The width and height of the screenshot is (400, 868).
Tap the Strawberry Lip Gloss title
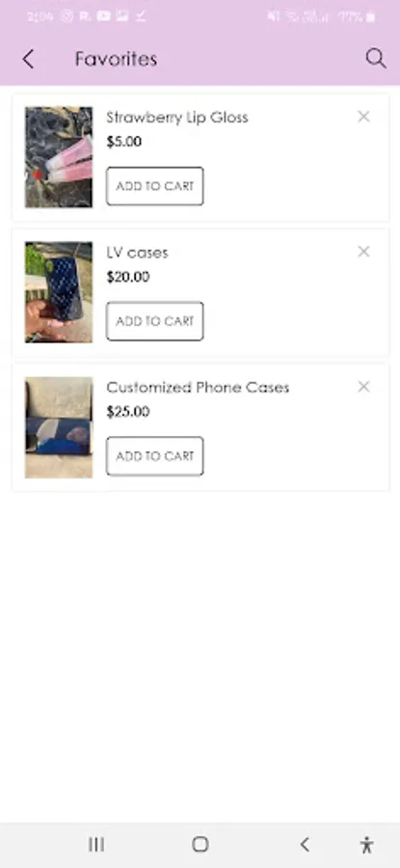pyautogui.click(x=177, y=118)
